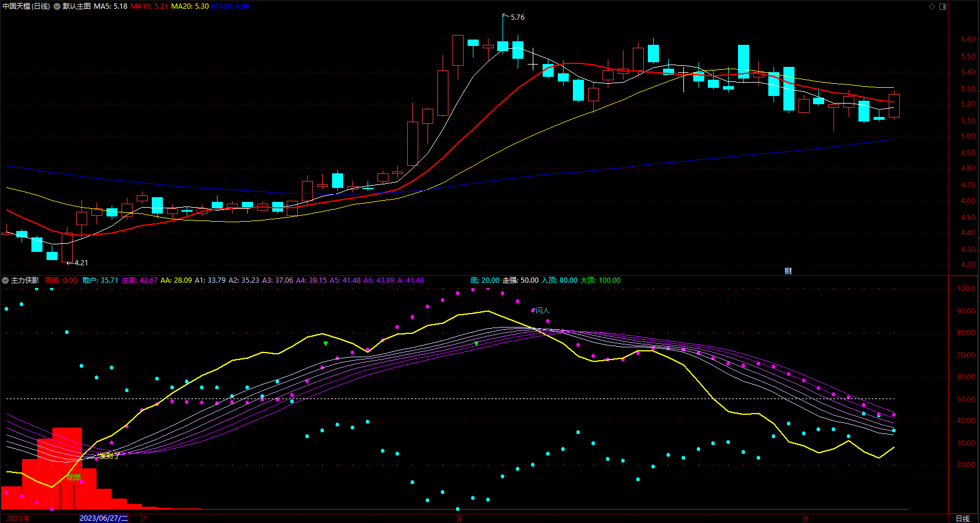Click the 默认主图 main chart label
980x523 pixels.
[77, 6]
